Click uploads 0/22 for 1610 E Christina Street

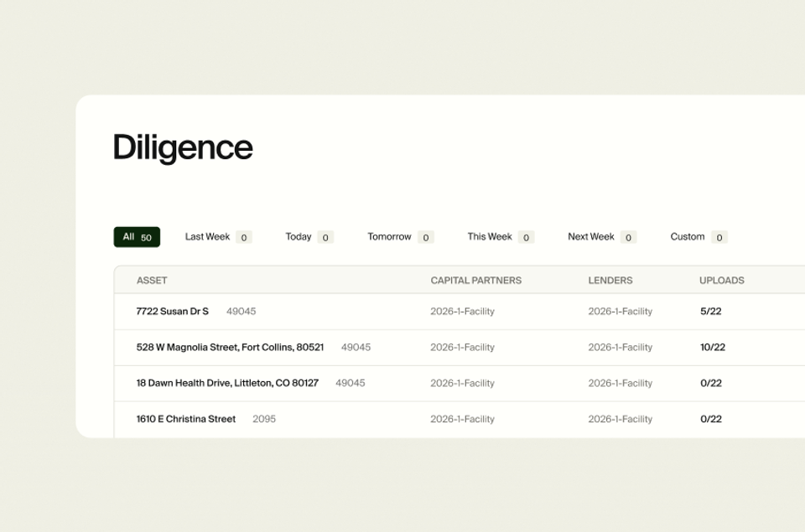(711, 419)
